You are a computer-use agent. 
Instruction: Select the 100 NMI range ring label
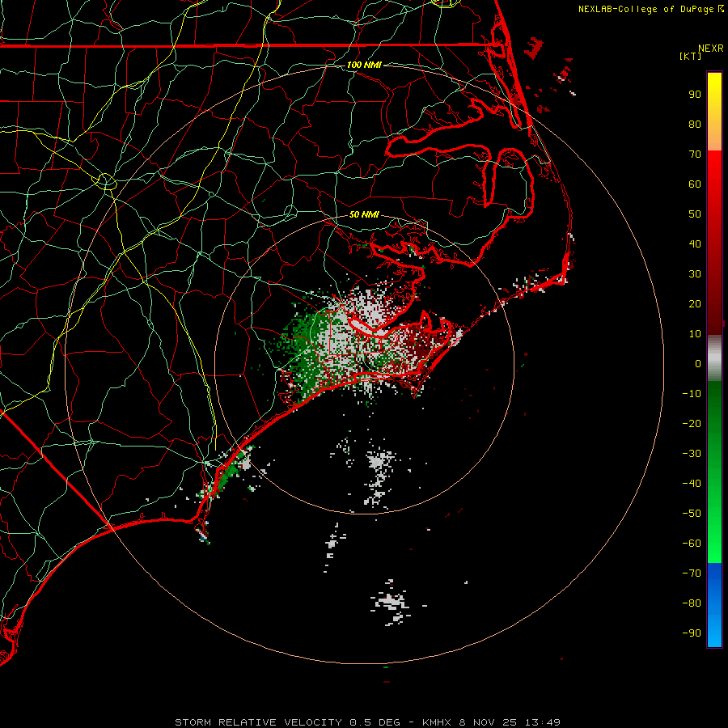(364, 65)
